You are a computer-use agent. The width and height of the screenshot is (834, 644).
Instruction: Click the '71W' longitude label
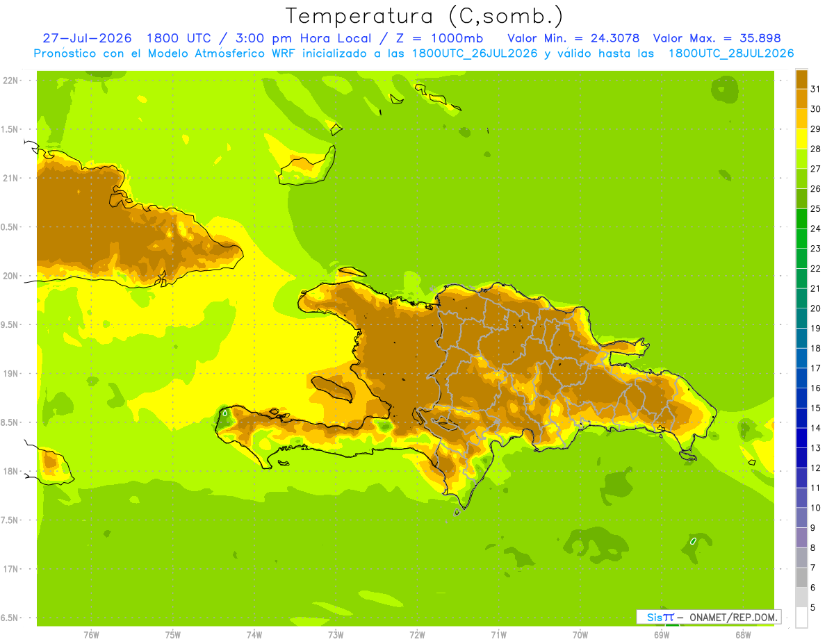tap(498, 634)
